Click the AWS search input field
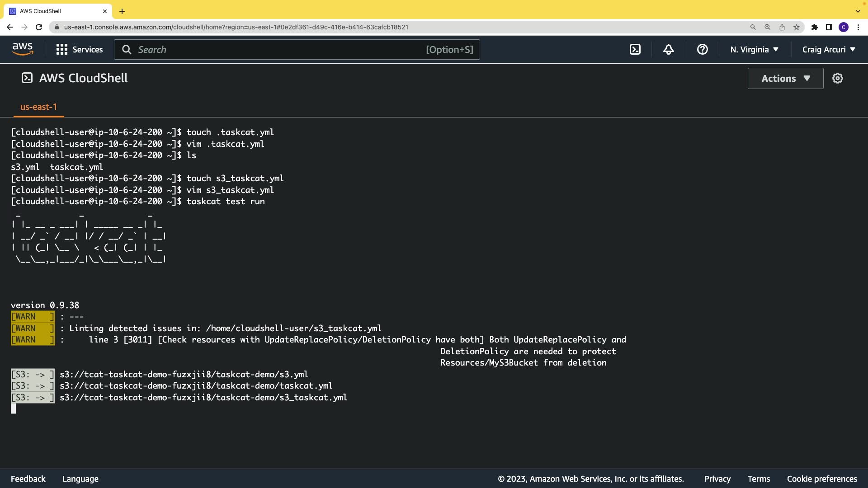 [x=280, y=50]
